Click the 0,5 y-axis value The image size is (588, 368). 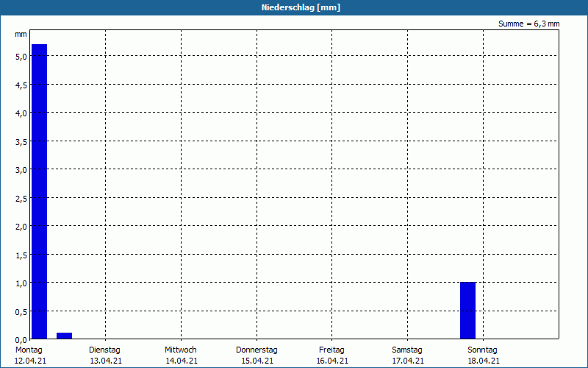click(21, 311)
